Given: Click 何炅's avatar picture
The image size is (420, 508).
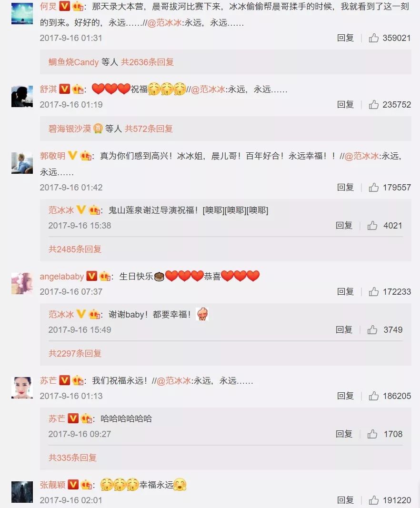Looking at the screenshot, I should tap(22, 14).
